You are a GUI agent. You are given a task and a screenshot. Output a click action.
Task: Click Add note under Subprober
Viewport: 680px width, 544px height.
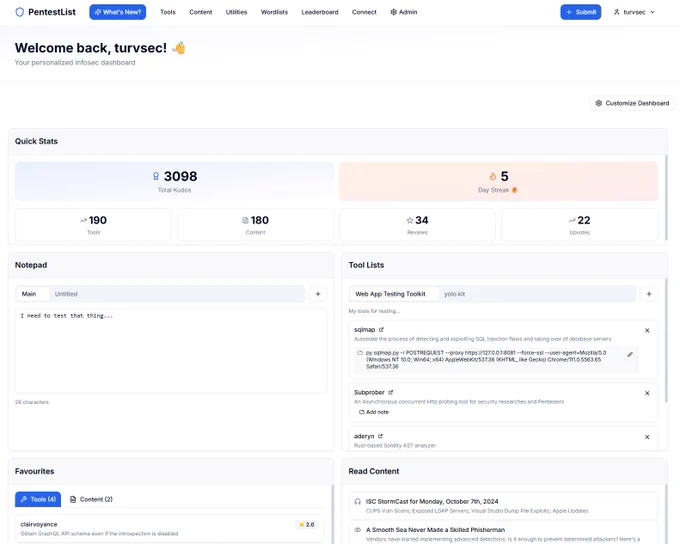[374, 412]
